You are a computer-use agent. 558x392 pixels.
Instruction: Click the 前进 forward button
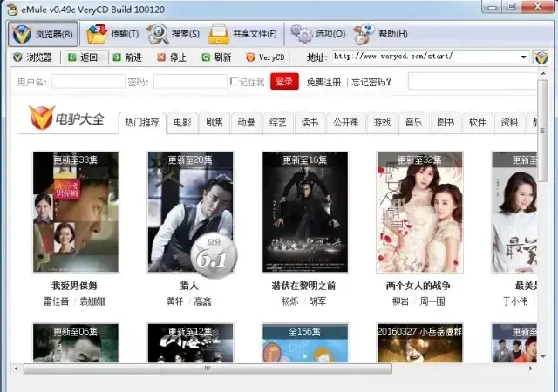127,57
